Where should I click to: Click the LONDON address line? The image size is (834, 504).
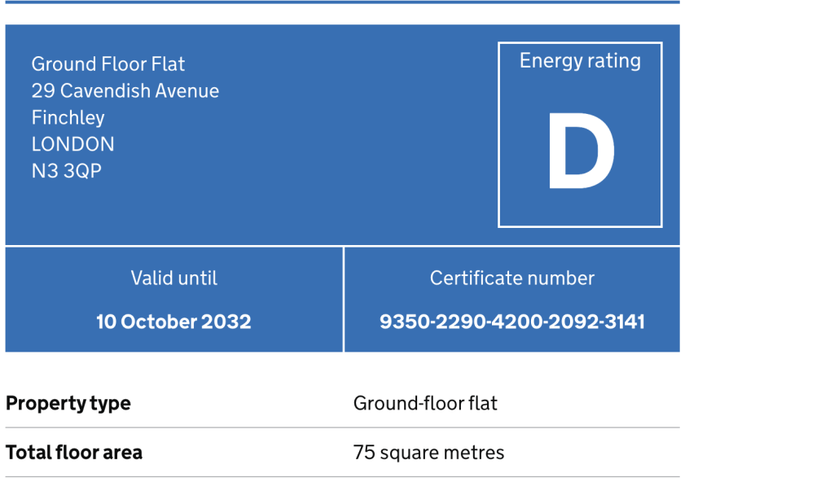click(x=72, y=144)
